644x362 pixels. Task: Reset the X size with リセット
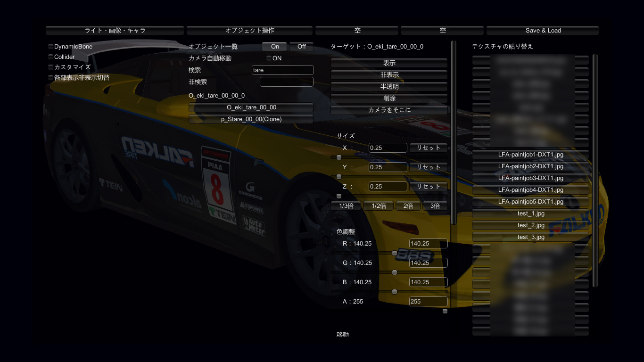pyautogui.click(x=428, y=148)
